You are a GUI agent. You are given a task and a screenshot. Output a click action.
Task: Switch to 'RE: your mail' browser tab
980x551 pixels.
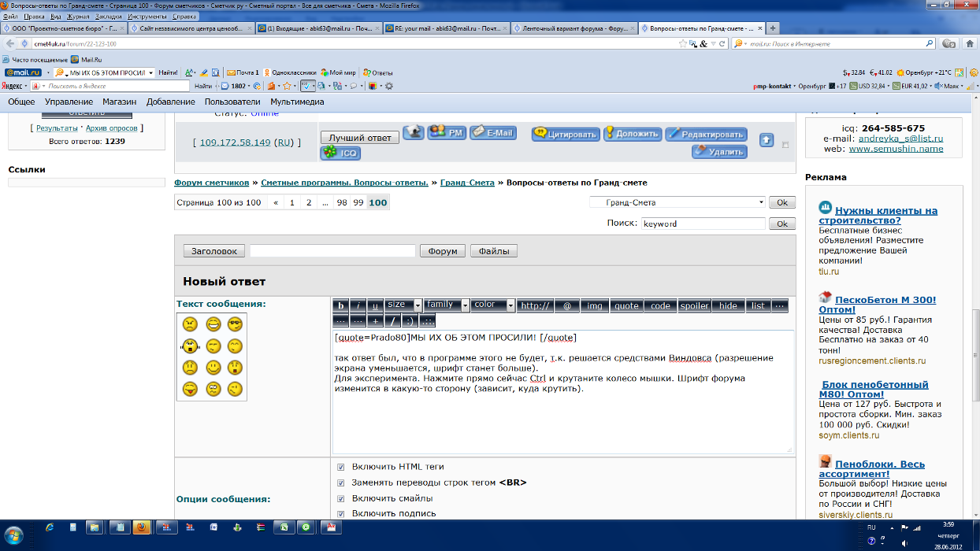(445, 28)
